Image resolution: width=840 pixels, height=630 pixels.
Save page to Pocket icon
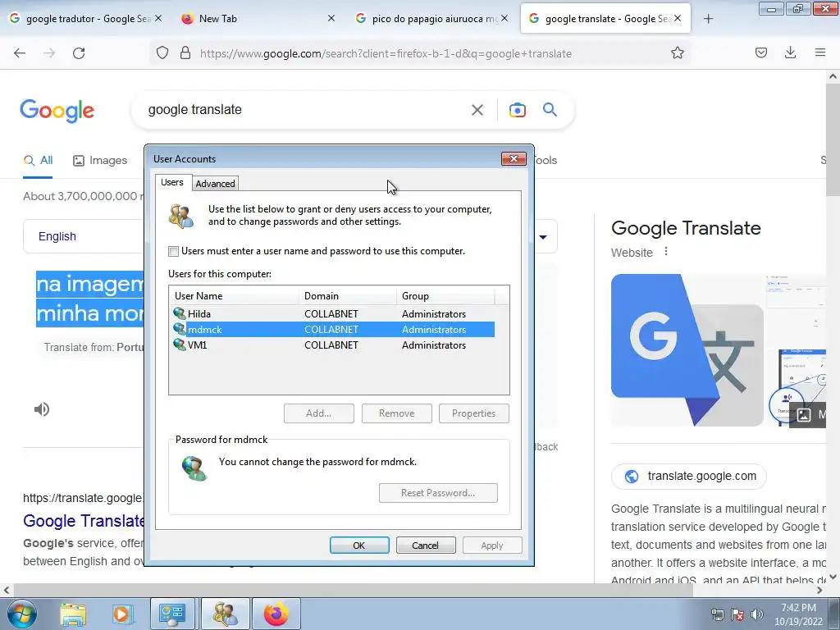pyautogui.click(x=761, y=52)
